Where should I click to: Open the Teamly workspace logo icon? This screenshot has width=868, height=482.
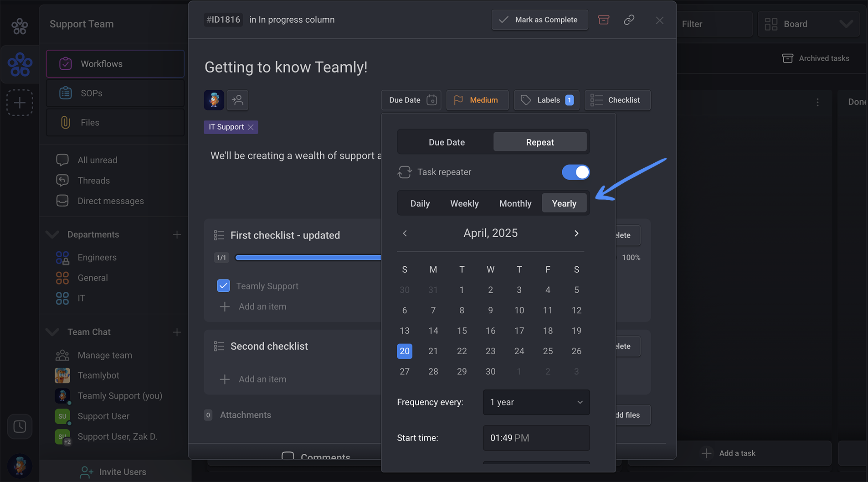[x=20, y=64]
